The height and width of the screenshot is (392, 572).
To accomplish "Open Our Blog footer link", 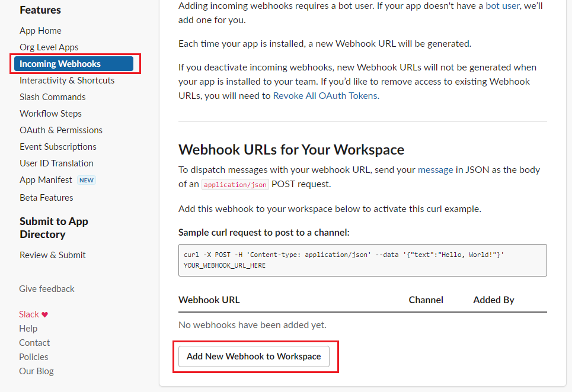I will point(36,371).
